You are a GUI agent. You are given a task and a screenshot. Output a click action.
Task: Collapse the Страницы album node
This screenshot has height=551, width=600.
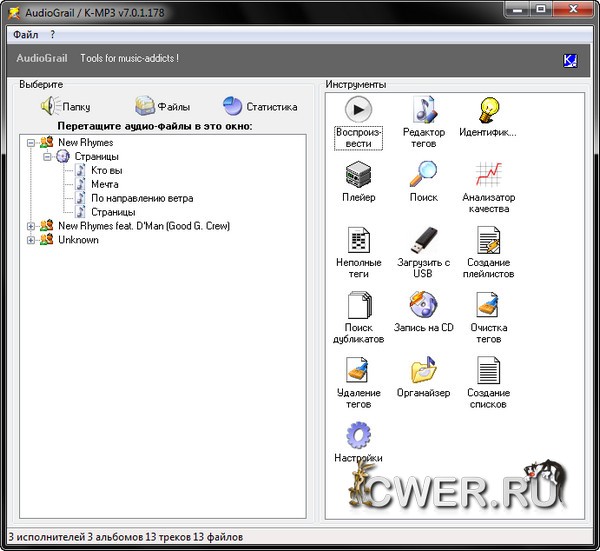47,157
